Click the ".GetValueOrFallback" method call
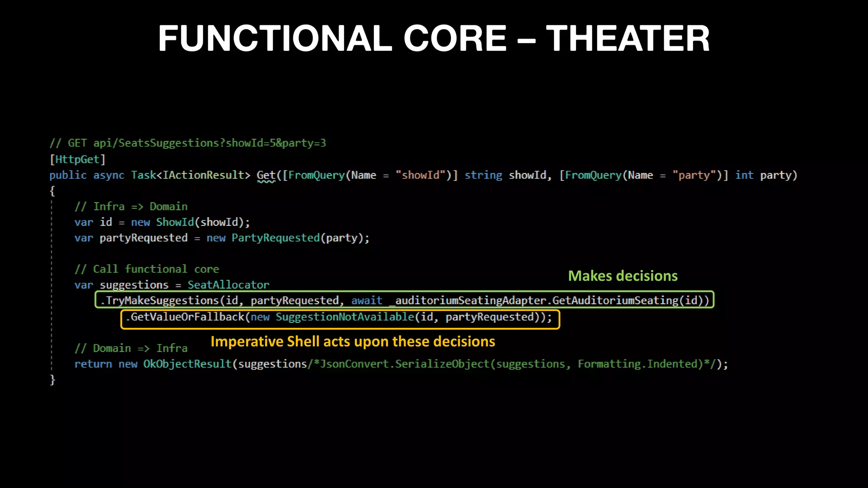Screen dimensions: 868x488 [185, 317]
